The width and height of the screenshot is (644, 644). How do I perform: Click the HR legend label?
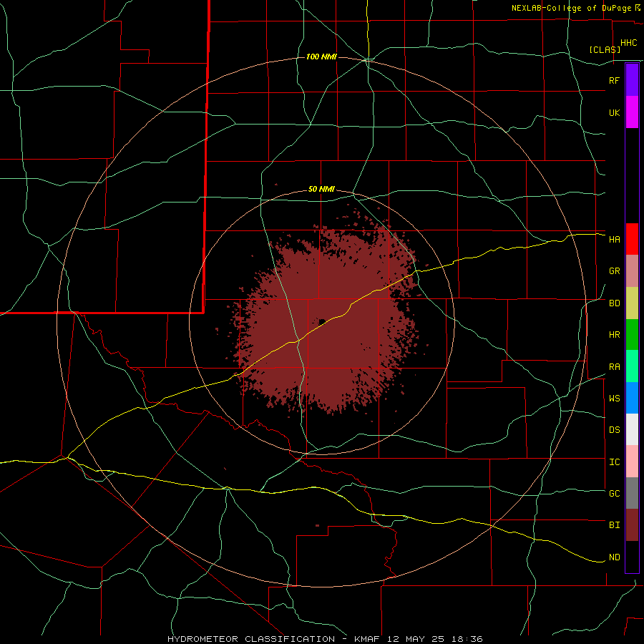[x=614, y=335]
